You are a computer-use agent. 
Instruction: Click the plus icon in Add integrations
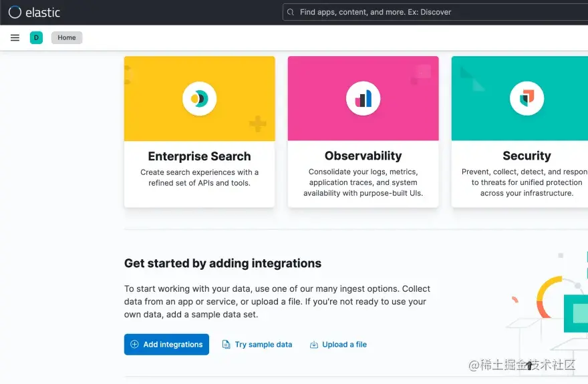[134, 345]
